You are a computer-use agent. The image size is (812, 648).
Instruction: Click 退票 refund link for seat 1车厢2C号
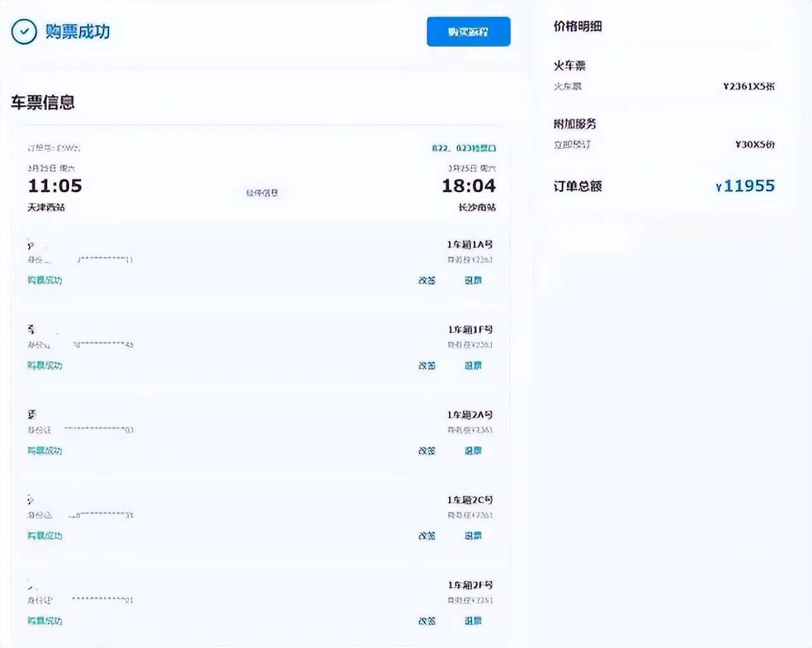474,536
